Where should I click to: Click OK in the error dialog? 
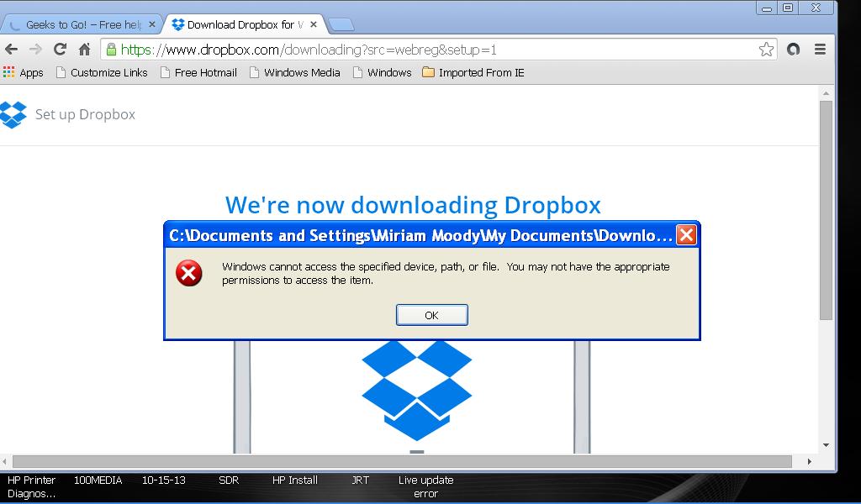click(x=431, y=315)
